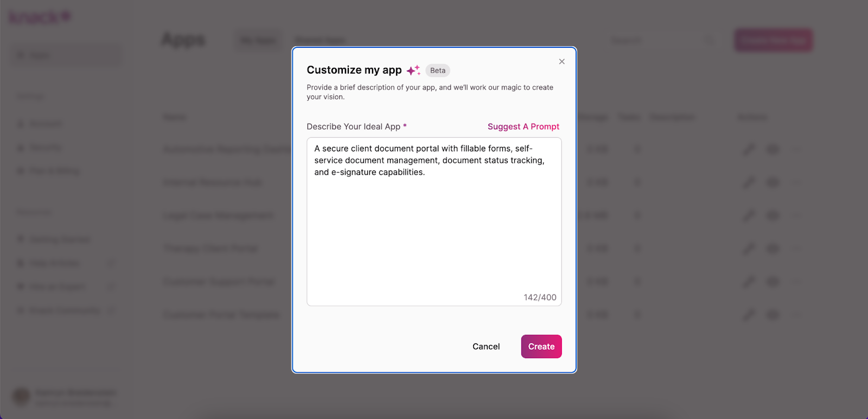Screen dimensions: 868x419
Task: Click the pencil edit icon for Customer Portal Template
Action: [749, 315]
